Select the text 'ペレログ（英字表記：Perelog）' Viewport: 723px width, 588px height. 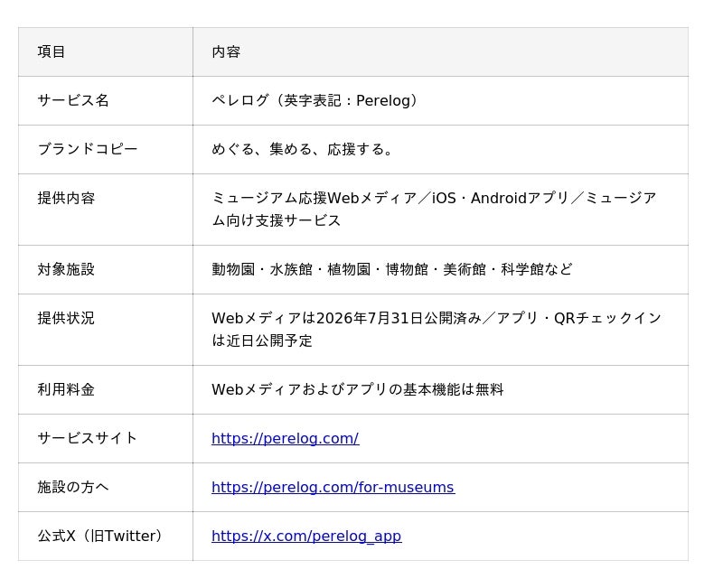click(315, 100)
